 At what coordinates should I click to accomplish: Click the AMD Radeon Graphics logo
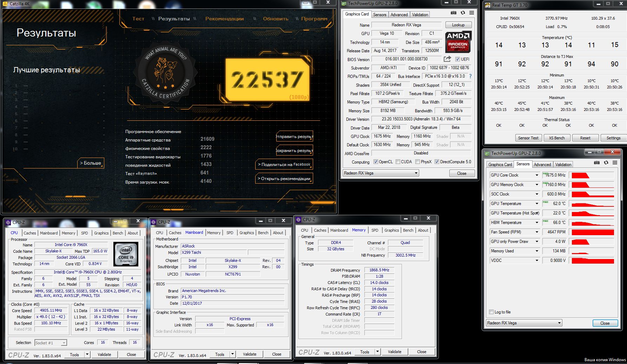coord(458,42)
